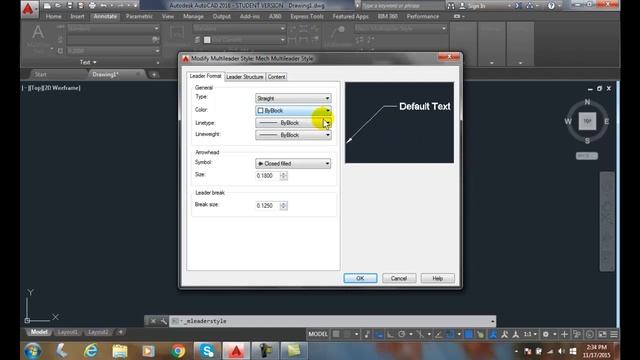Open Google Chrome from the taskbar
Viewport: 640px width, 360px height.
(178, 351)
